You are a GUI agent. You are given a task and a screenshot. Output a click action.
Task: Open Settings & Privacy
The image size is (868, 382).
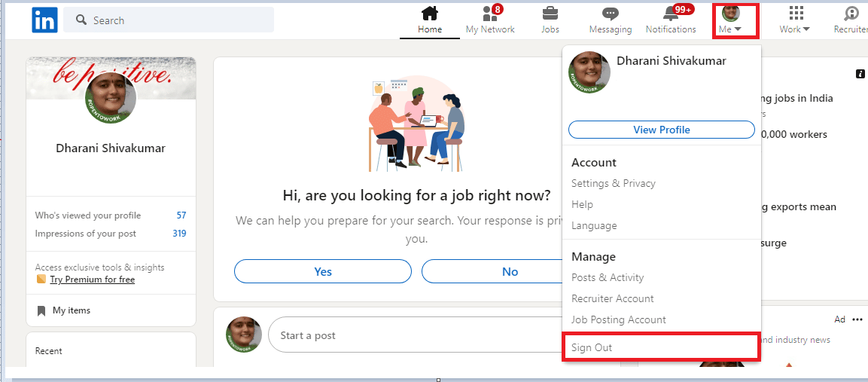[x=614, y=184]
